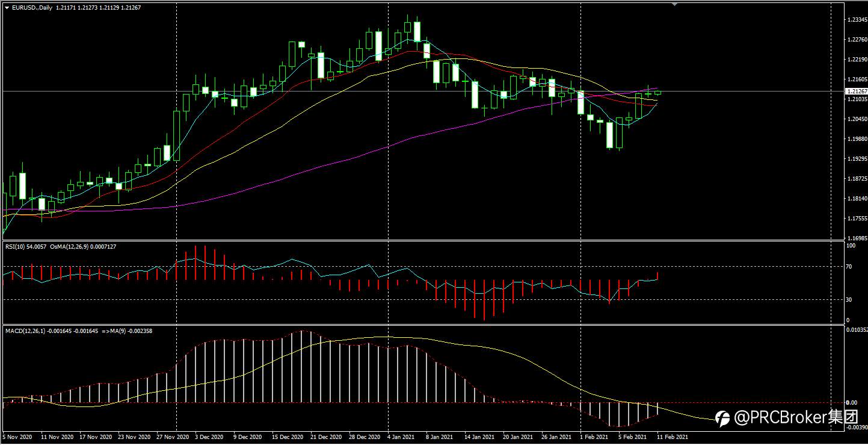The height and width of the screenshot is (445, 868).
Task: Click the 1.21605 price axis label
Action: pyautogui.click(x=856, y=79)
